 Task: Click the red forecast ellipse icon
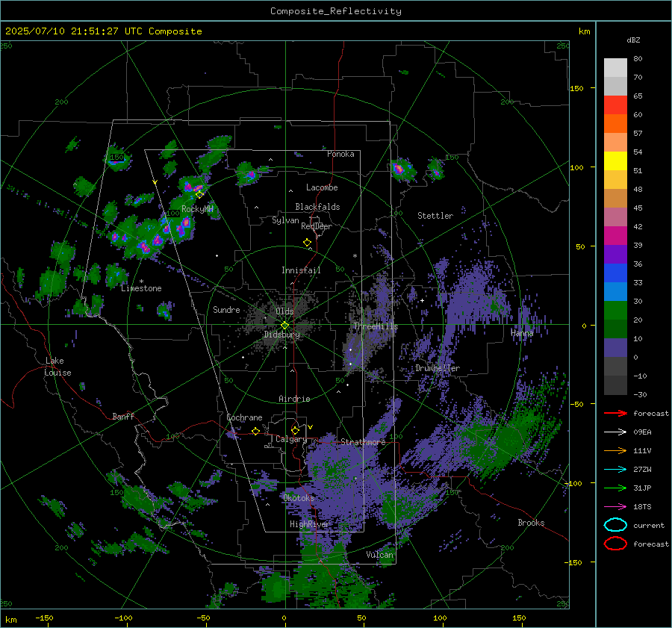(615, 544)
